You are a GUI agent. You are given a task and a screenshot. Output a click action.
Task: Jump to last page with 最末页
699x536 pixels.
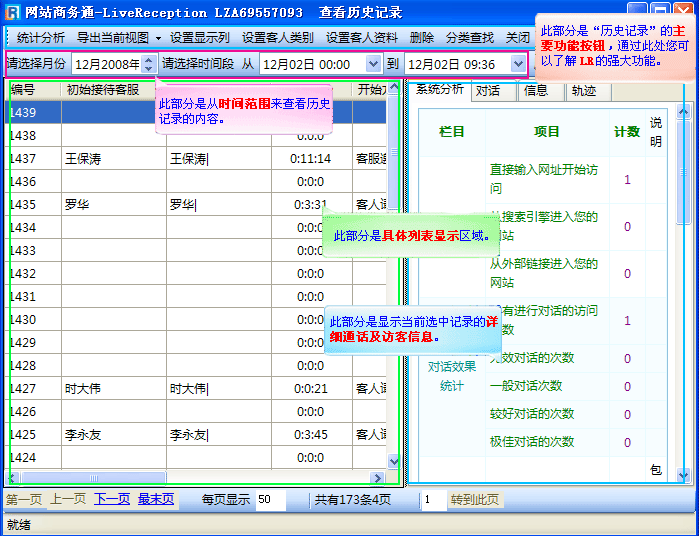155,499
